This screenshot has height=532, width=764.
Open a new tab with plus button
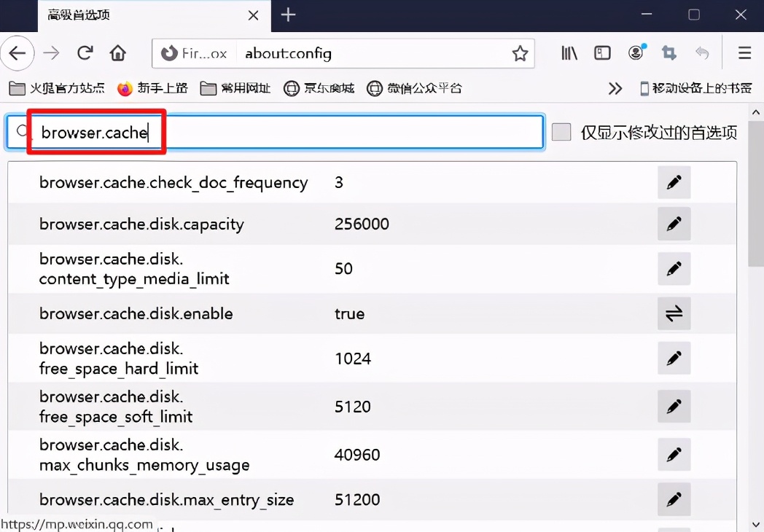point(289,15)
